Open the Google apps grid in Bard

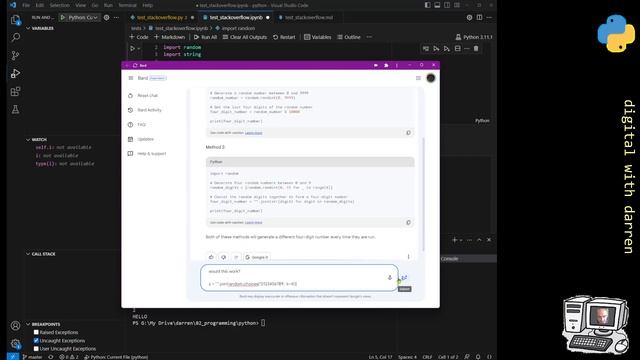click(418, 78)
